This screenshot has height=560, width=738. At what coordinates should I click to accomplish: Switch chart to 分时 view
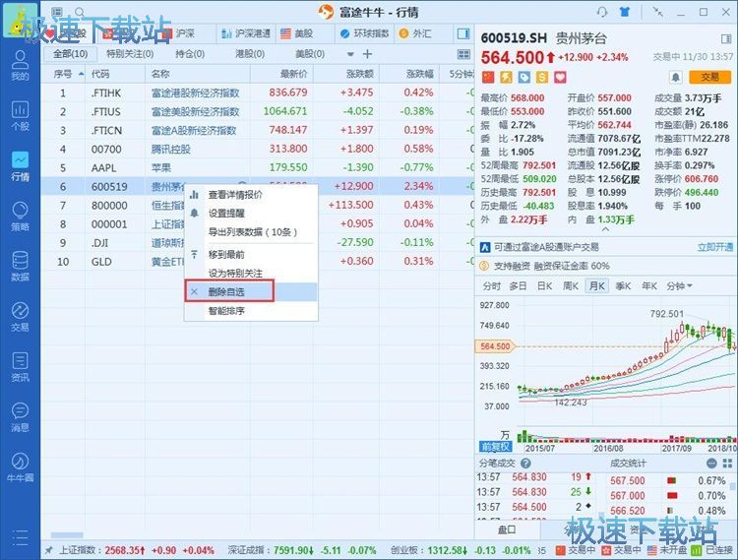click(x=491, y=286)
